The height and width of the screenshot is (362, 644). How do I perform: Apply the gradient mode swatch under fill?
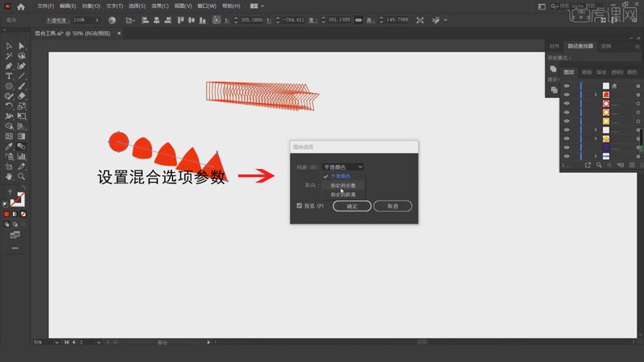[x=14, y=214]
